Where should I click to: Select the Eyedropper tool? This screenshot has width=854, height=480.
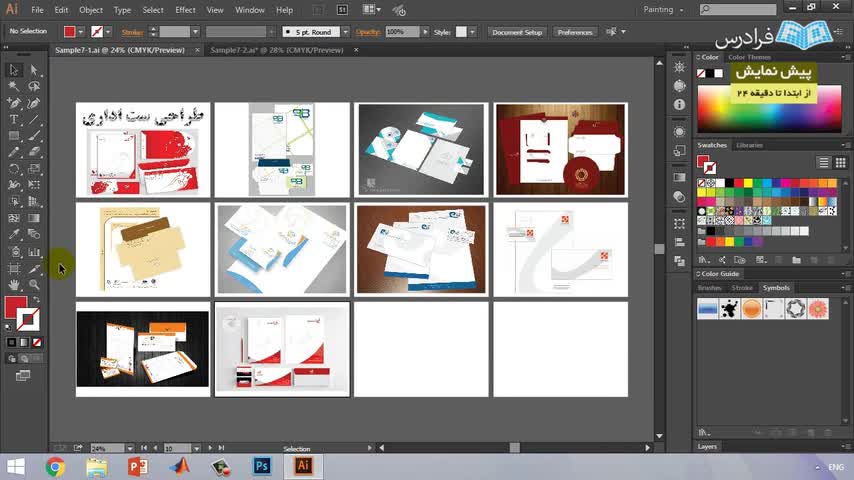[x=14, y=235]
